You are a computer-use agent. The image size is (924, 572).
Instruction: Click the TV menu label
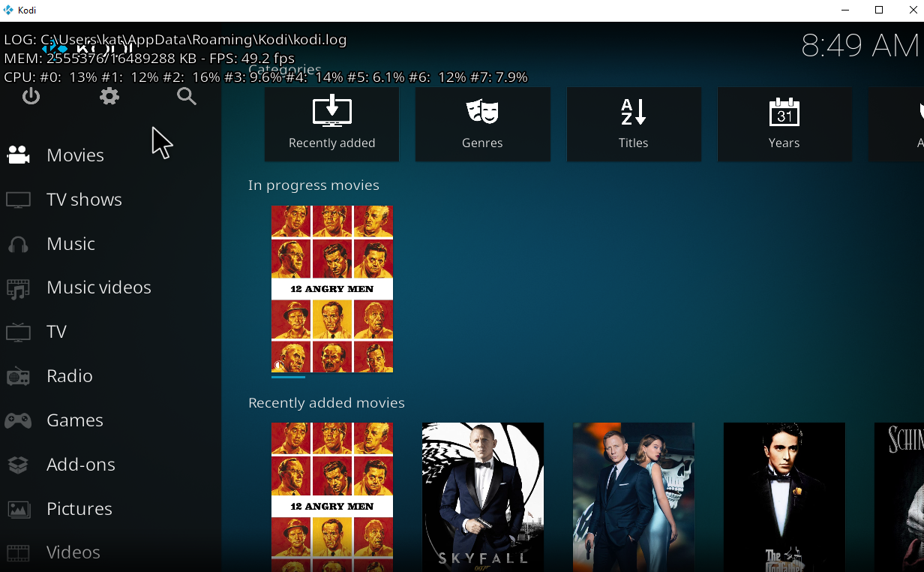pyautogui.click(x=57, y=332)
